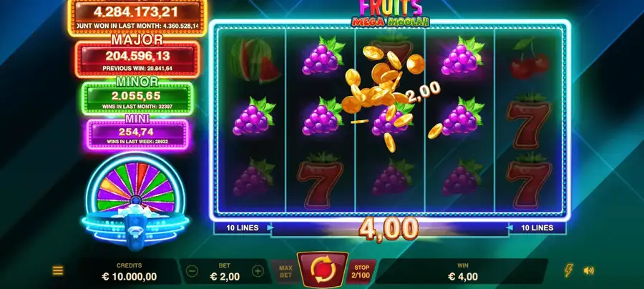Click the Fruits Mega Moolah logo

tap(390, 14)
